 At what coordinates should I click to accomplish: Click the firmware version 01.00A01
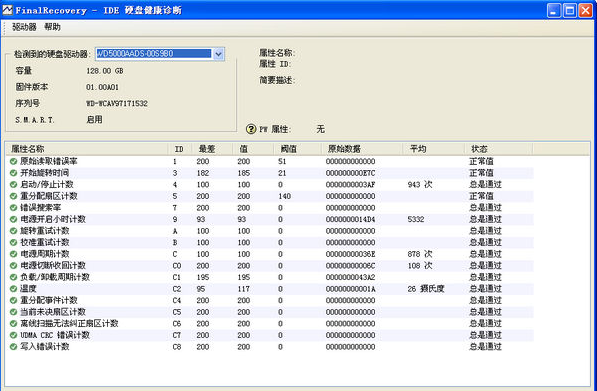102,87
